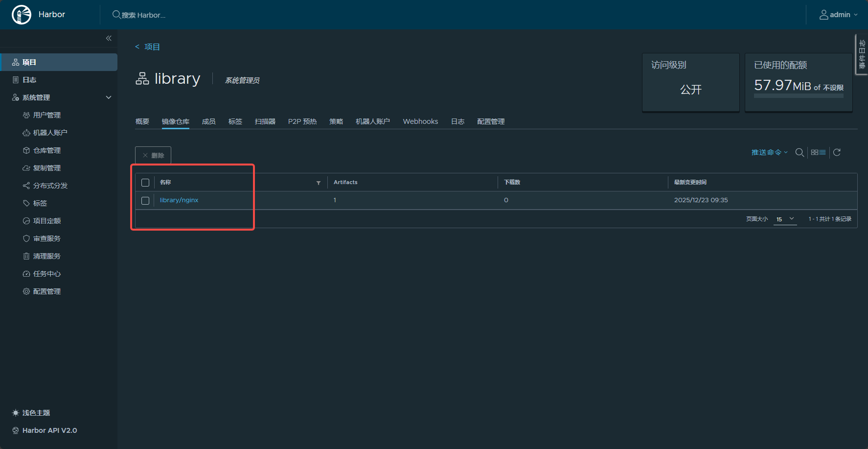Open Harbor API V2.0 link

coord(45,430)
